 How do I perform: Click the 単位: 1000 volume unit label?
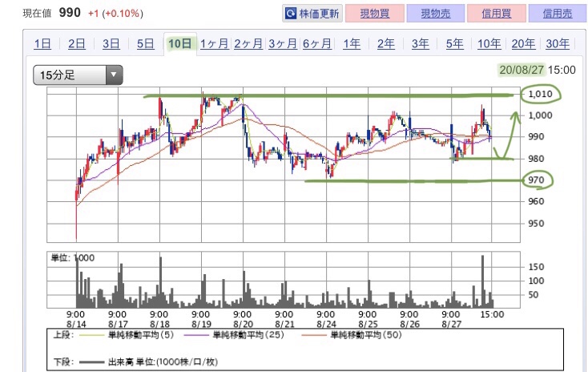pos(73,258)
